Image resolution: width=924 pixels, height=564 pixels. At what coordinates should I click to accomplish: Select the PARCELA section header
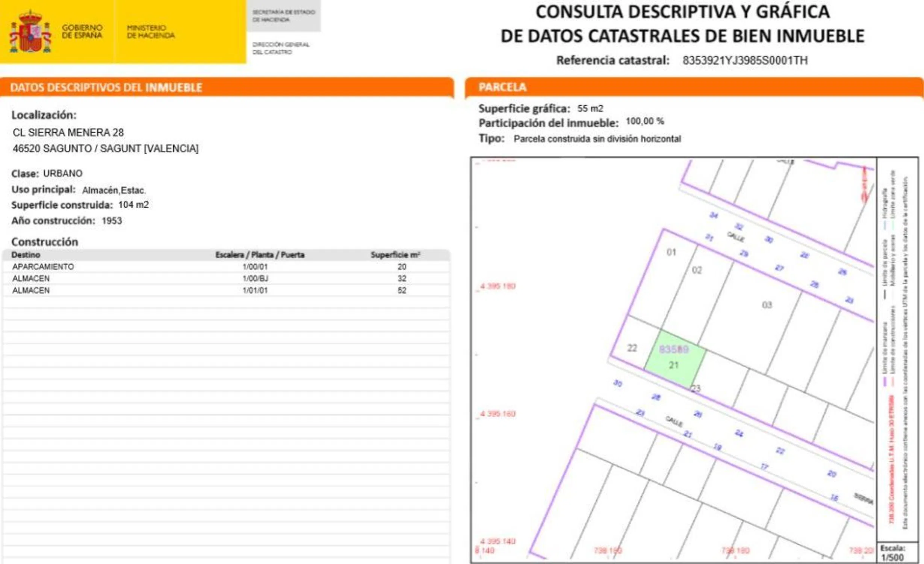[x=502, y=87]
